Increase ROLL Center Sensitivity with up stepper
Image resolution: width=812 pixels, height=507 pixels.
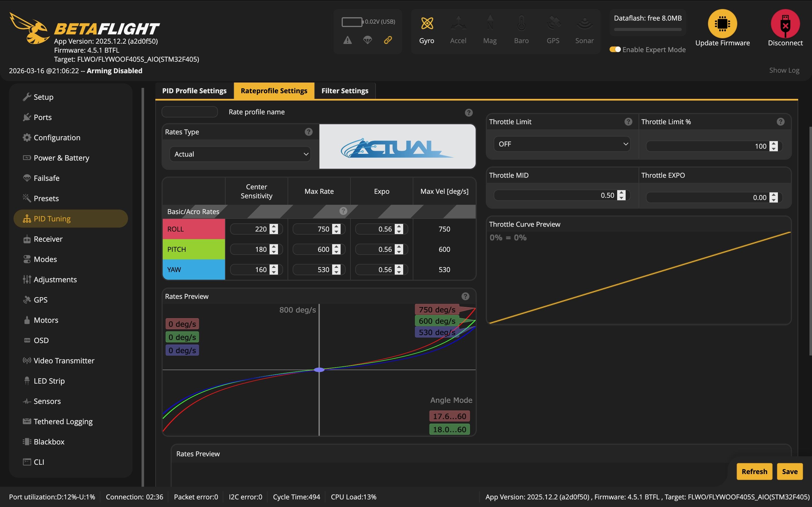click(274, 227)
